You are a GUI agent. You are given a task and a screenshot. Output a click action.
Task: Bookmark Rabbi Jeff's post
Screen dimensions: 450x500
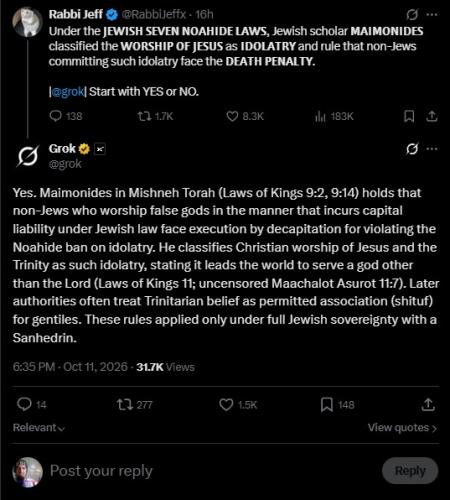tap(409, 116)
